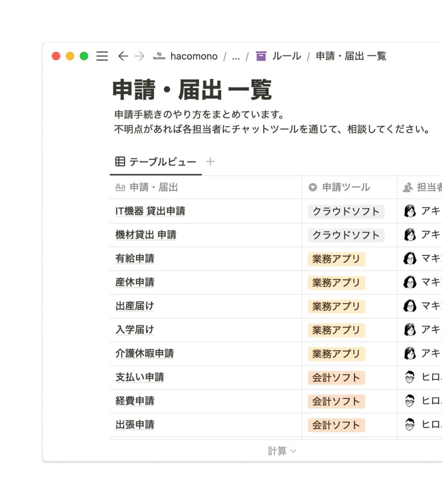Click the hacomono workspace logo icon
The height and width of the screenshot is (504, 442).
159,56
